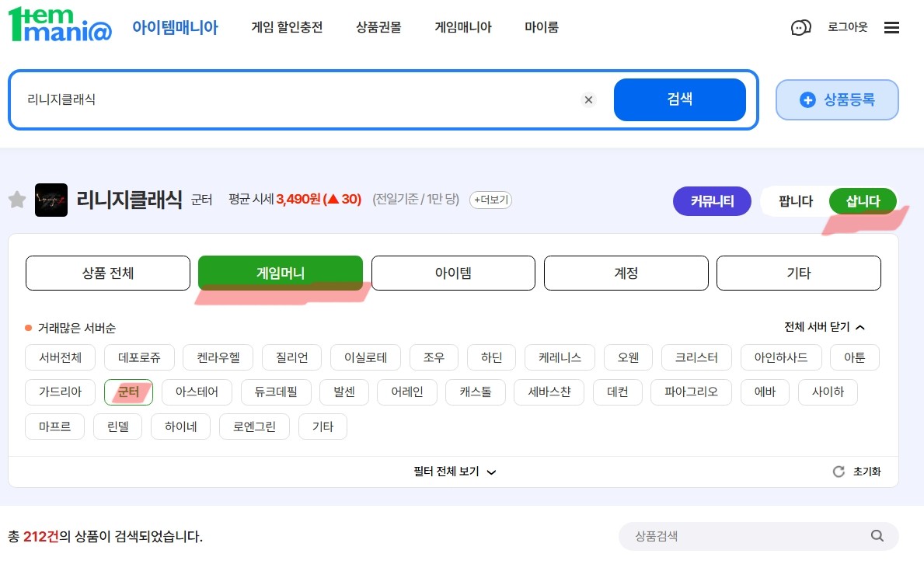Toggle the favorite star for 리니지클래식

[x=17, y=200]
